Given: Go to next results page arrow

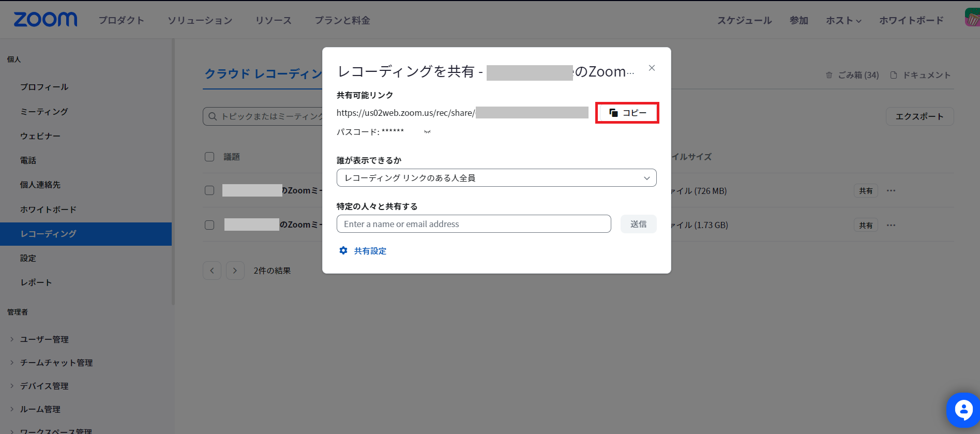Looking at the screenshot, I should [x=235, y=271].
